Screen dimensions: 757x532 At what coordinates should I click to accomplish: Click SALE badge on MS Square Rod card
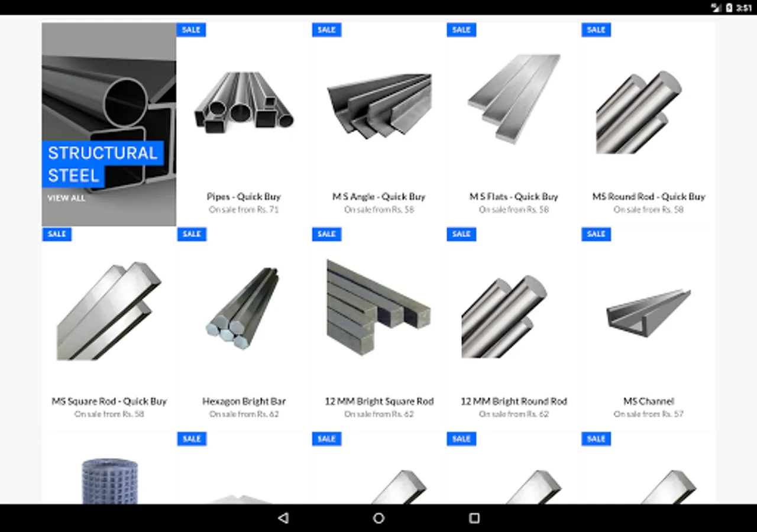[x=57, y=234]
